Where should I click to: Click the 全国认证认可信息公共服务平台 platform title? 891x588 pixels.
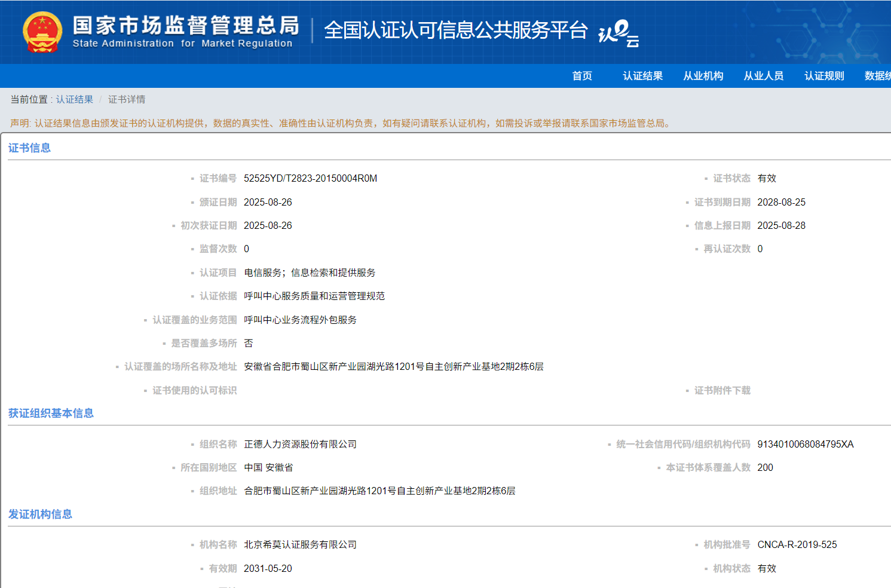[x=455, y=30]
